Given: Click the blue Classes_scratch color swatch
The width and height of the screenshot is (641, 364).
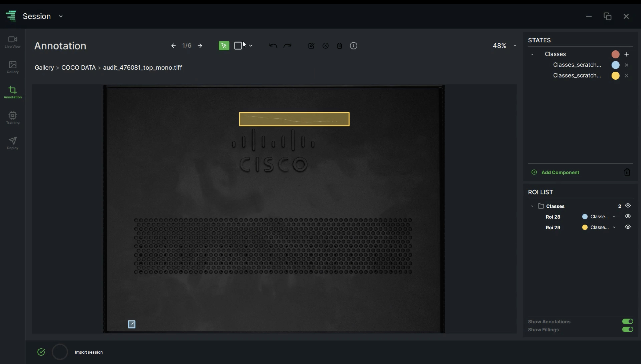Looking at the screenshot, I should [x=615, y=65].
